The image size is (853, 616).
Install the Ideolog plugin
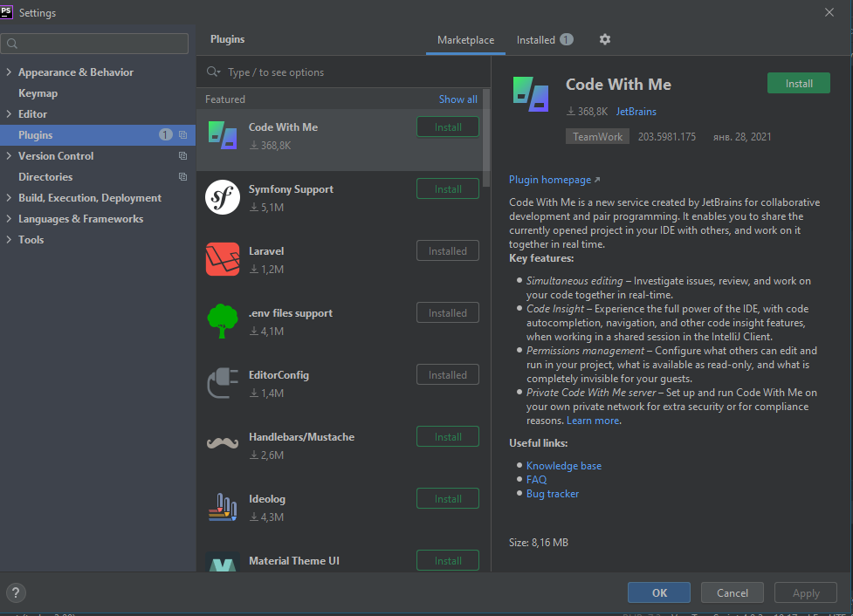(448, 498)
